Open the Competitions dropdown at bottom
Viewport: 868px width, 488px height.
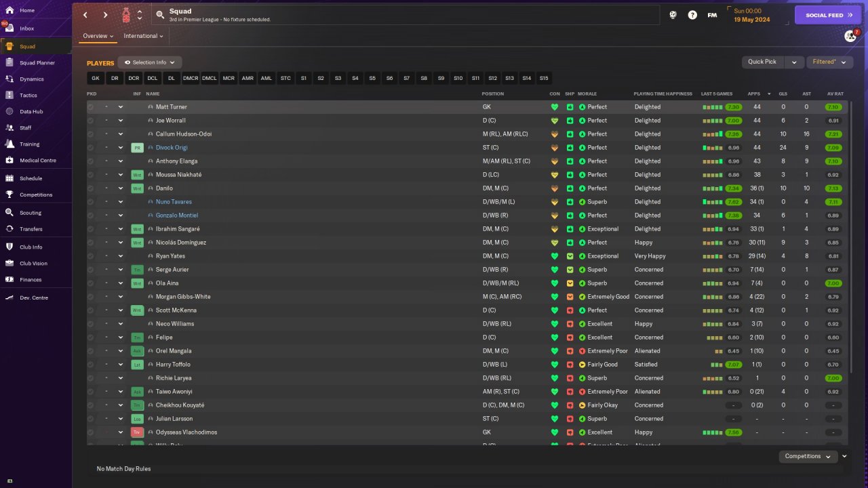(x=808, y=456)
